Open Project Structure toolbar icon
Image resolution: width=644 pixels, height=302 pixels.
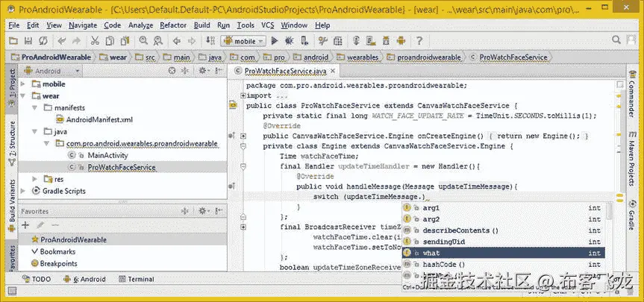337,40
